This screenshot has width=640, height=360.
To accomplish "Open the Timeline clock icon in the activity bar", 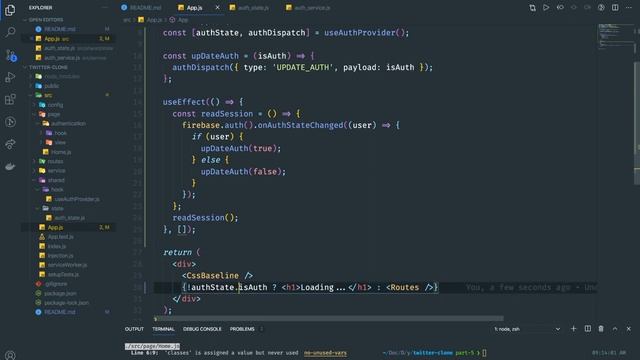I will tap(10, 122).
